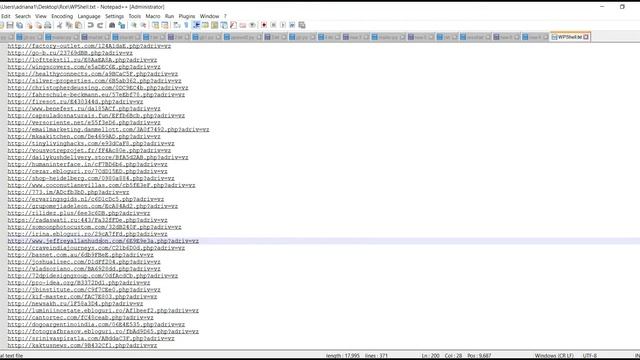Screen dimensions: 640x360
Task: Toggle the Word Wrap toolbar button
Action: [176, 25]
